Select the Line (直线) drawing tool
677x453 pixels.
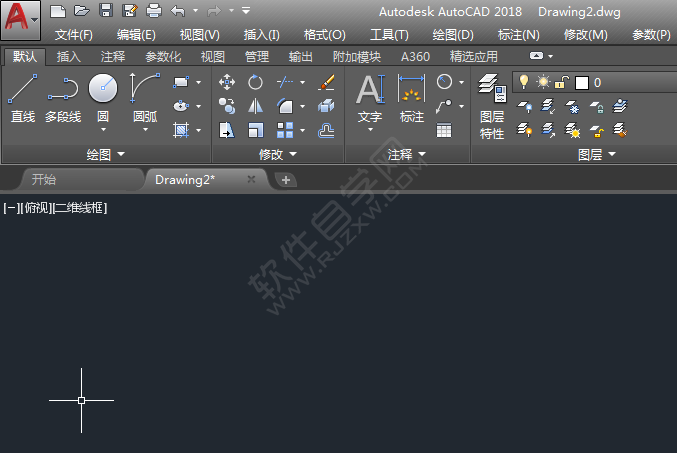point(22,98)
